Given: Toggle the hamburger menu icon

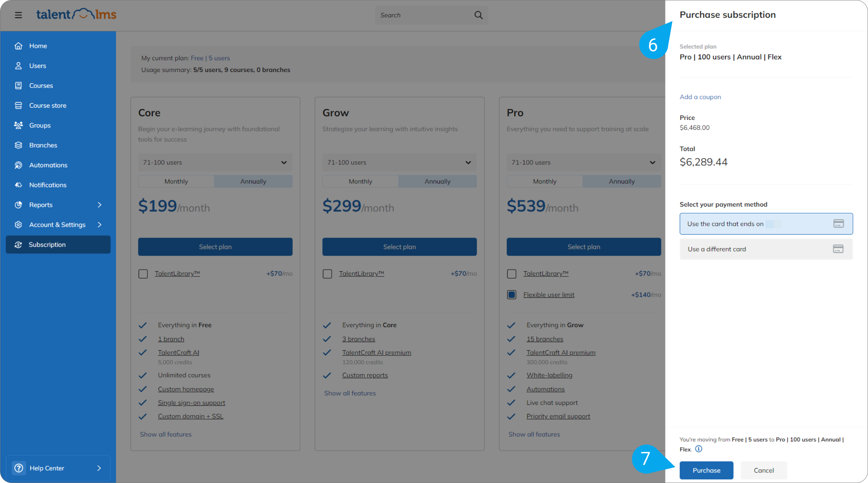Looking at the screenshot, I should coord(18,15).
